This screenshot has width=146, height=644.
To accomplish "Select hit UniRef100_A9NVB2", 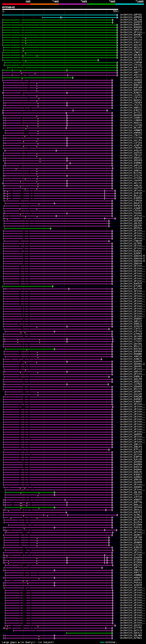I will click(x=131, y=133).
